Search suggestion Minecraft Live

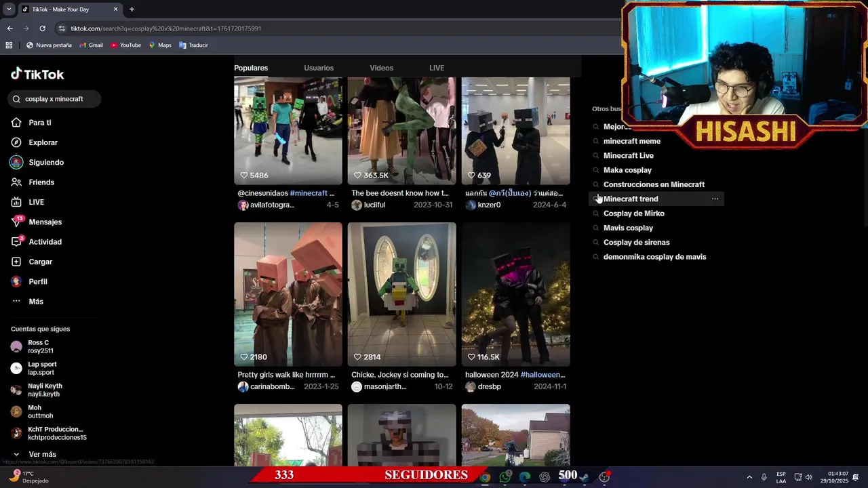coord(628,155)
